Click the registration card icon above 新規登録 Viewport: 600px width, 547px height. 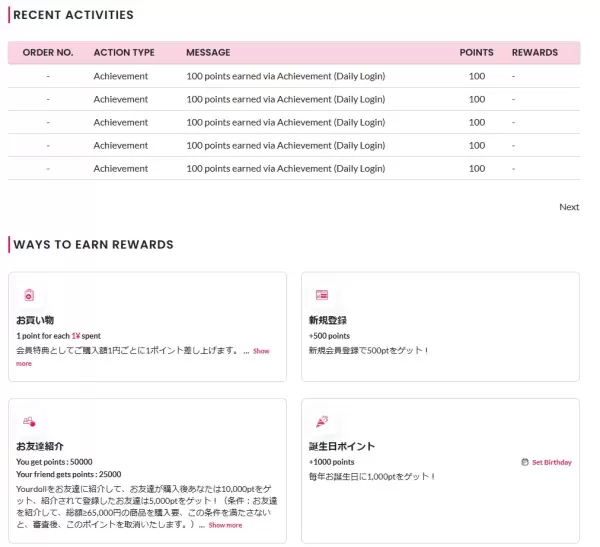click(322, 295)
